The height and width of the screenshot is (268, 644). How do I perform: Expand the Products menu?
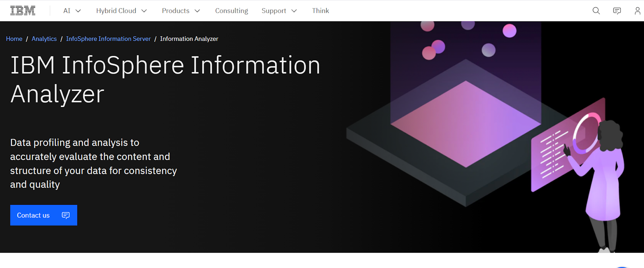pyautogui.click(x=181, y=11)
